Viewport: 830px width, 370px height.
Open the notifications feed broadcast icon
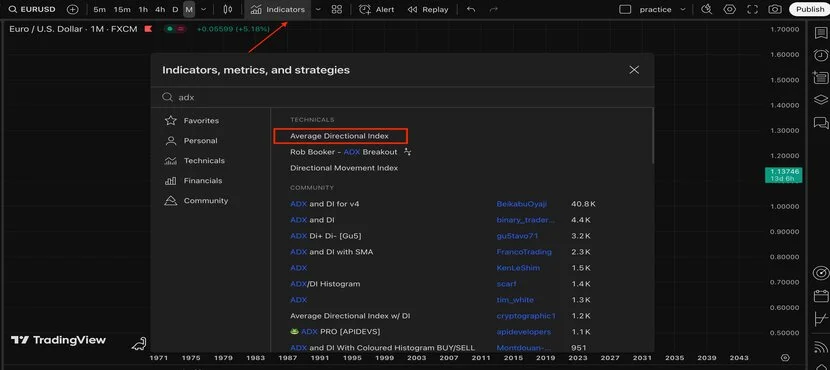point(820,347)
